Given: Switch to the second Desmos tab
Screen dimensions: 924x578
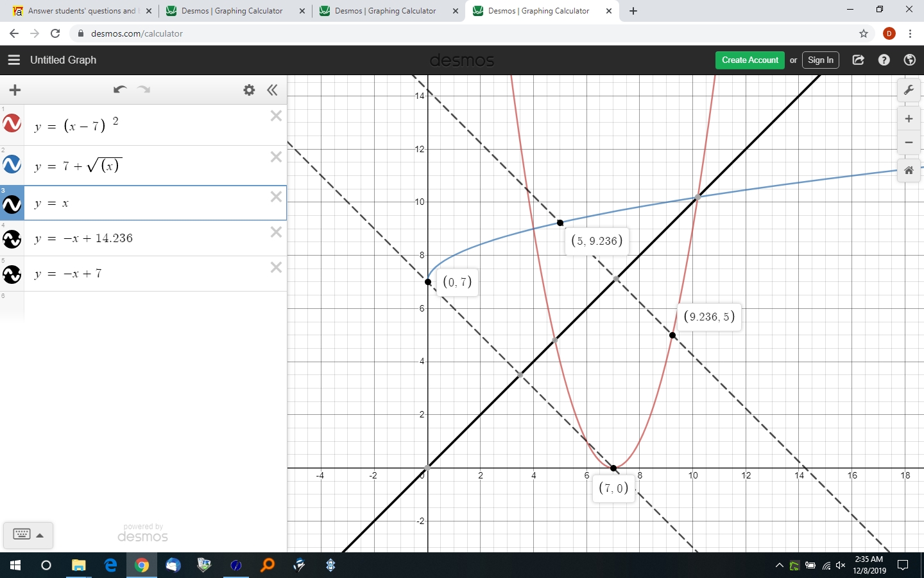Looking at the screenshot, I should 388,11.
